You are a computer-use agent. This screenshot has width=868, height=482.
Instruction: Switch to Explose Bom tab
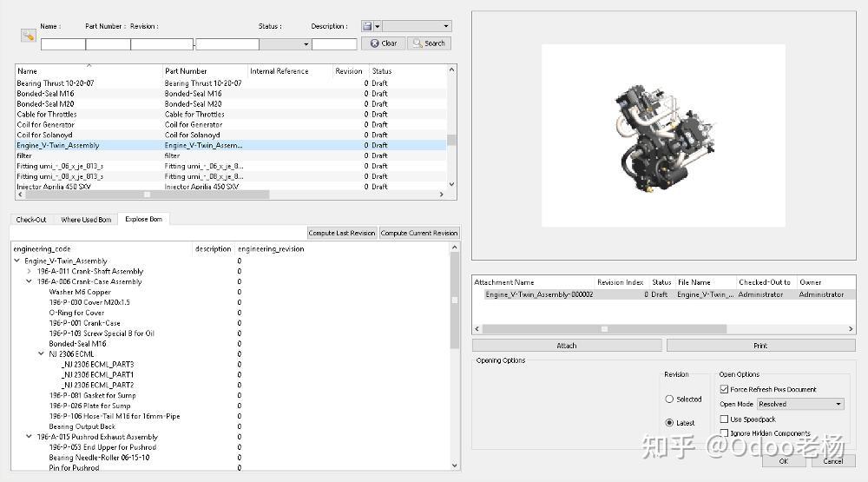[x=144, y=219]
